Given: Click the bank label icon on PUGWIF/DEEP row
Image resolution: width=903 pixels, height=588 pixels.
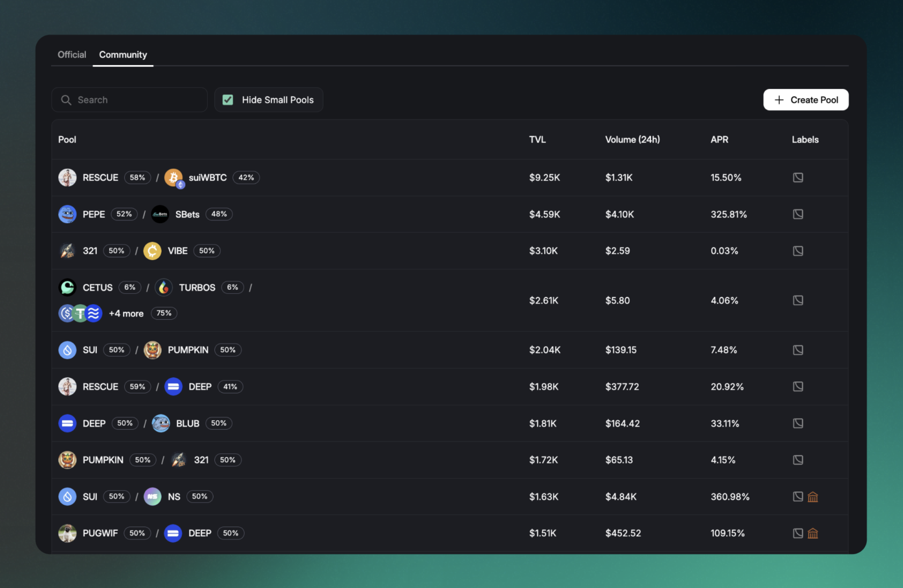Looking at the screenshot, I should [813, 534].
